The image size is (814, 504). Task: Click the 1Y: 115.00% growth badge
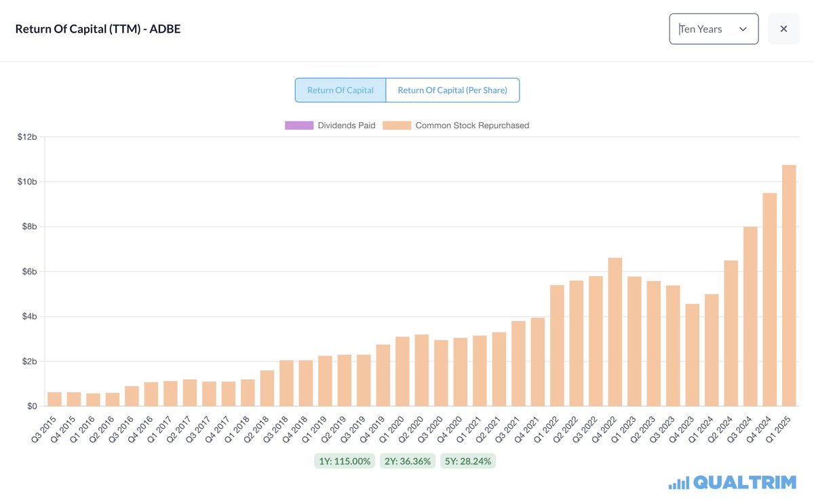pyautogui.click(x=345, y=461)
